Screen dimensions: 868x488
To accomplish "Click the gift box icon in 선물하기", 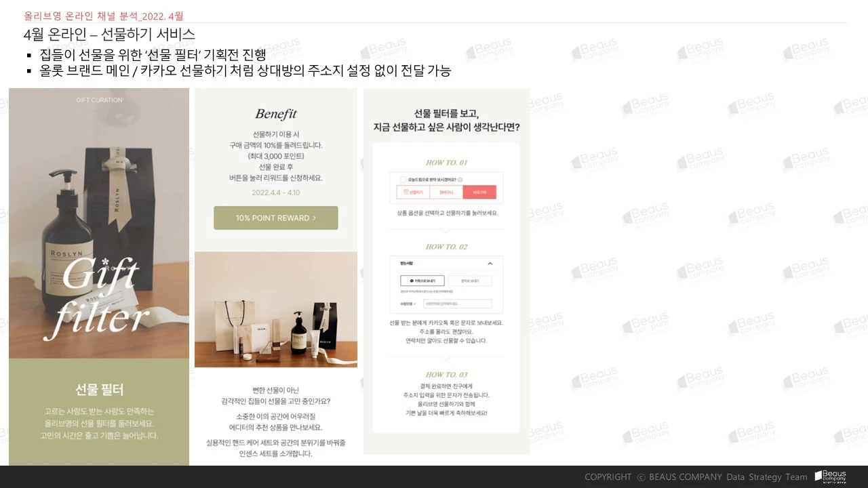I will click(406, 192).
